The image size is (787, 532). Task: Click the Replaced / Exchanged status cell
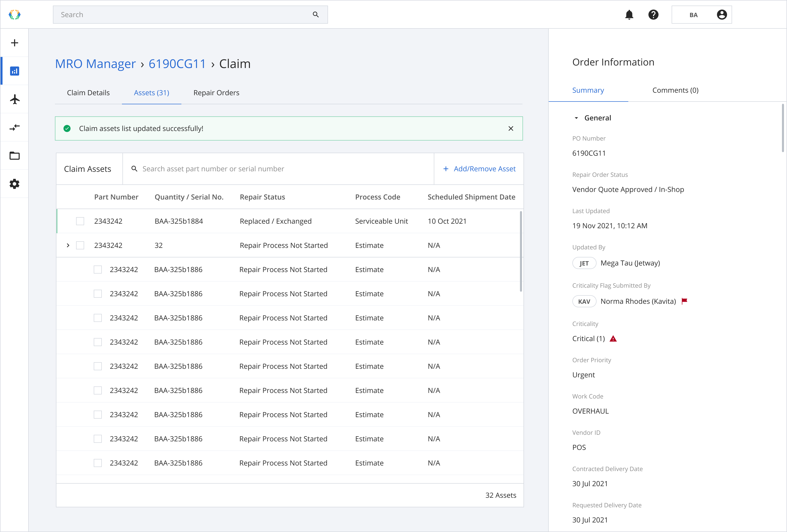pyautogui.click(x=276, y=221)
